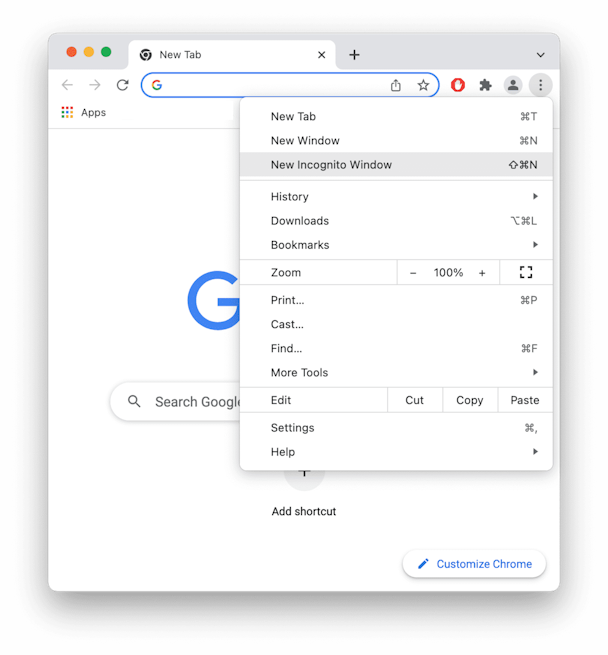Expand the More Tools submenu
Image resolution: width=608 pixels, height=655 pixels.
click(396, 373)
